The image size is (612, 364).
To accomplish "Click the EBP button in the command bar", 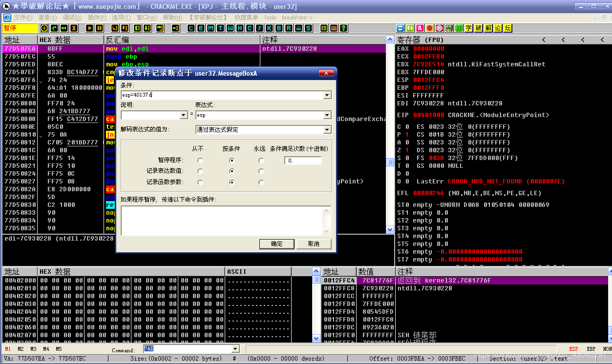I will [591, 349].
